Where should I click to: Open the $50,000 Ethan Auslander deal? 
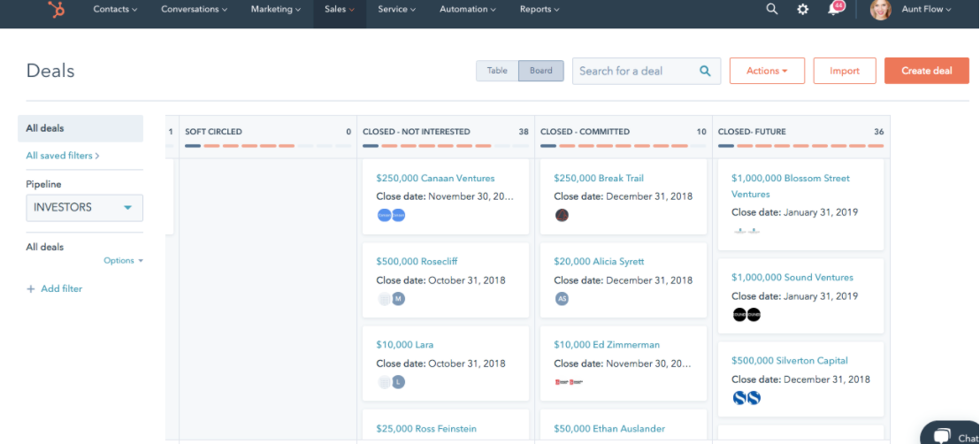(x=609, y=428)
